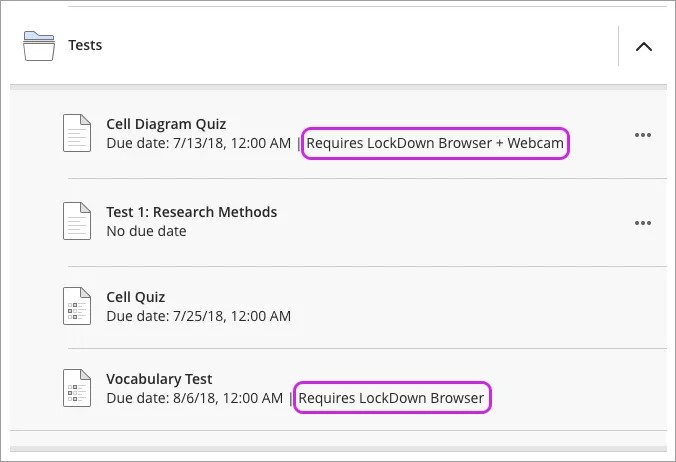The width and height of the screenshot is (676, 462).
Task: Open more options for Cell Diagram Quiz
Action: point(643,136)
